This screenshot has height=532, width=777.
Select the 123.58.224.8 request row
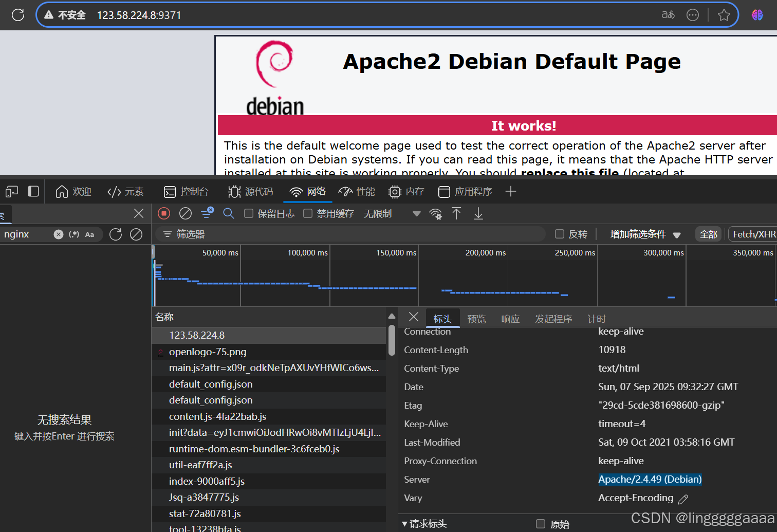[x=269, y=335]
